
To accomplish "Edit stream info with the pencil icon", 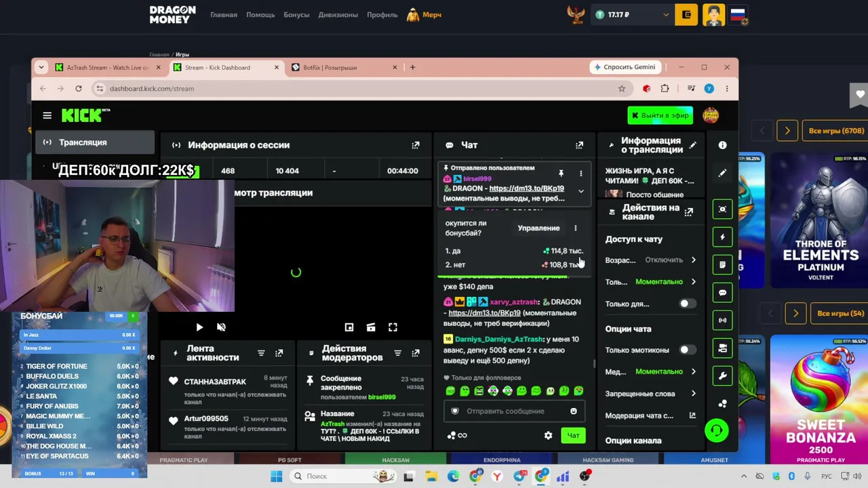I will click(x=692, y=145).
